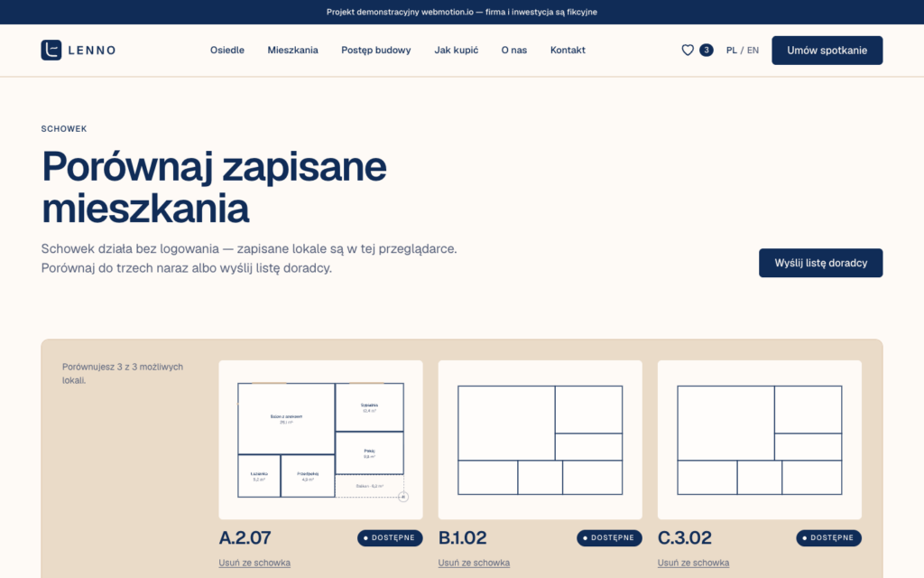Open the C.3.02 floor plan thumbnail

(760, 440)
